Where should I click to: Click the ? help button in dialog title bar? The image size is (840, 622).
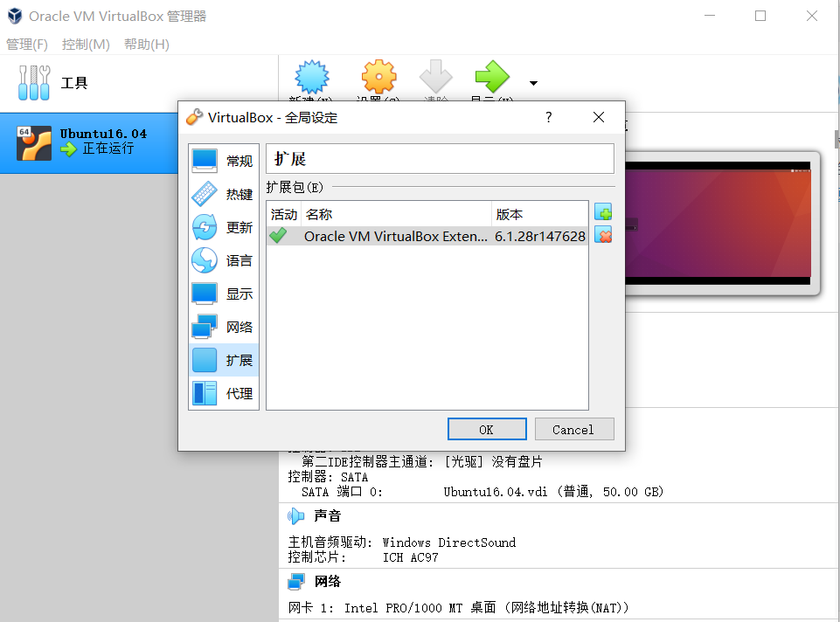pyautogui.click(x=548, y=117)
